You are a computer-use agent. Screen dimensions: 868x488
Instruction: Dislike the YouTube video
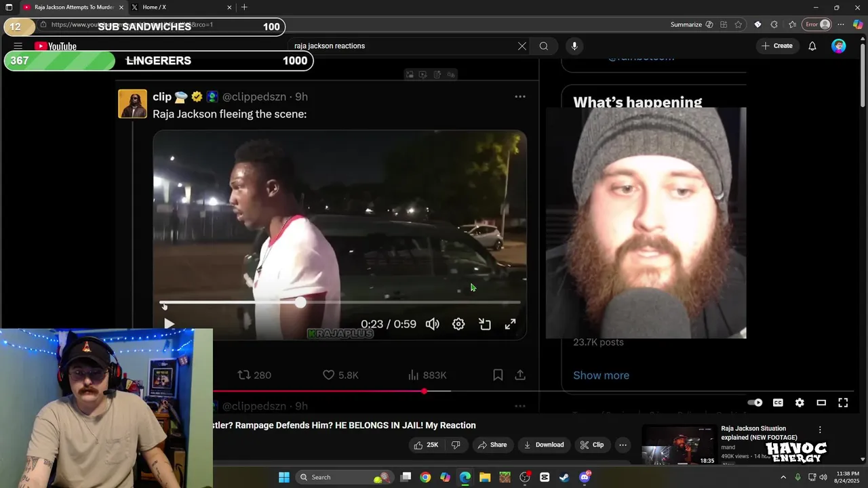pos(456,445)
